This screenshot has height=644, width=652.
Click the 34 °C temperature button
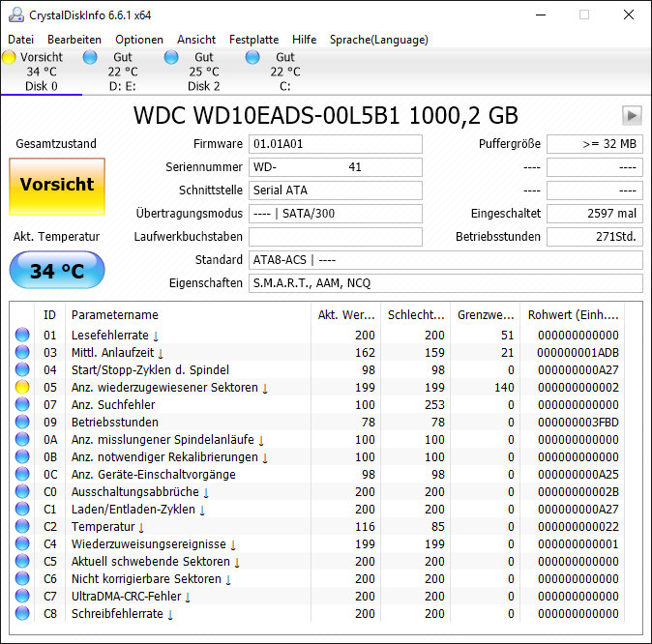pyautogui.click(x=57, y=270)
